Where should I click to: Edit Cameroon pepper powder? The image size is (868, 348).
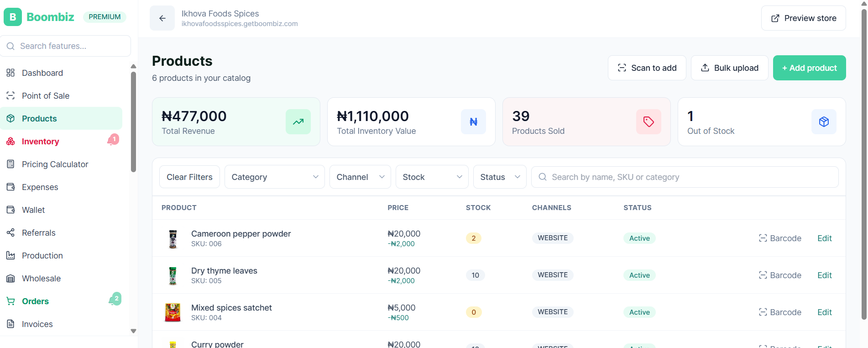tap(824, 238)
